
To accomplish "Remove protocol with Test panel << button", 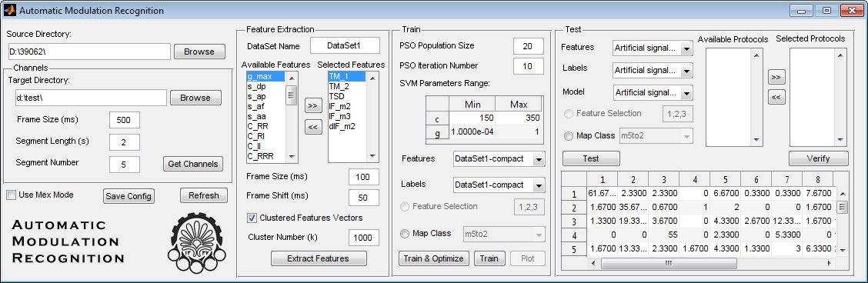I will pyautogui.click(x=776, y=97).
